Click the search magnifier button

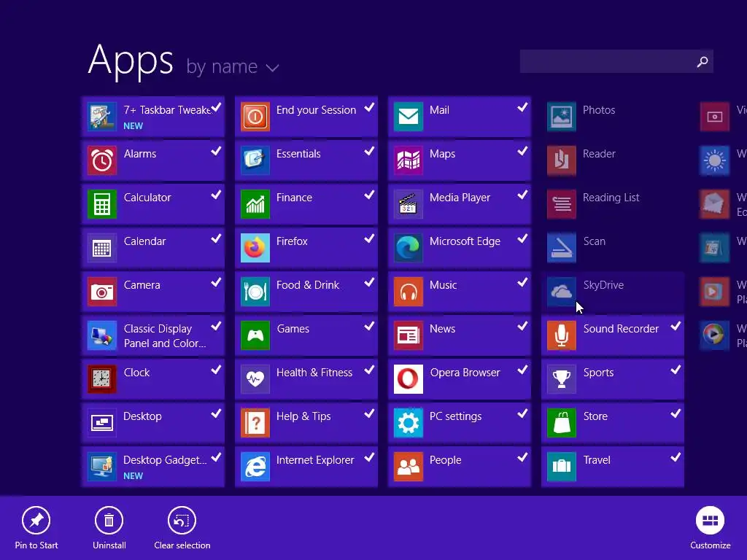point(703,61)
